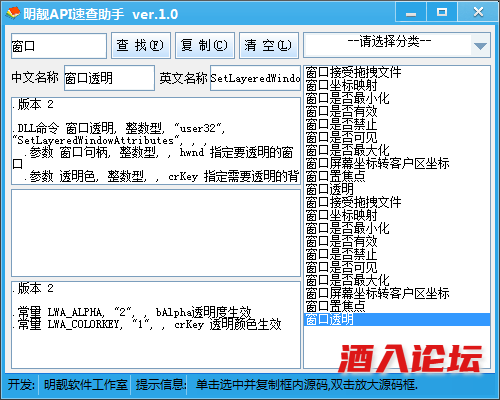Click the app book icon in title bar
500x400 pixels.
pos(13,13)
